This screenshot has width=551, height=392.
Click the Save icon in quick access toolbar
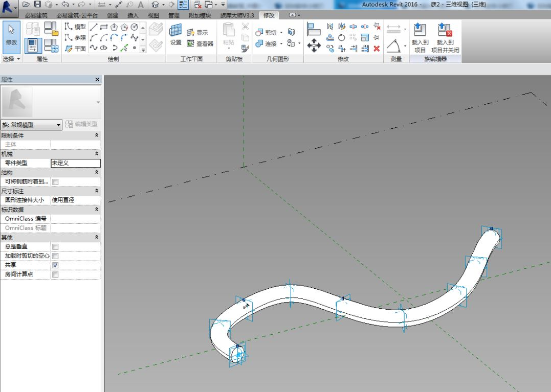tap(37, 4)
